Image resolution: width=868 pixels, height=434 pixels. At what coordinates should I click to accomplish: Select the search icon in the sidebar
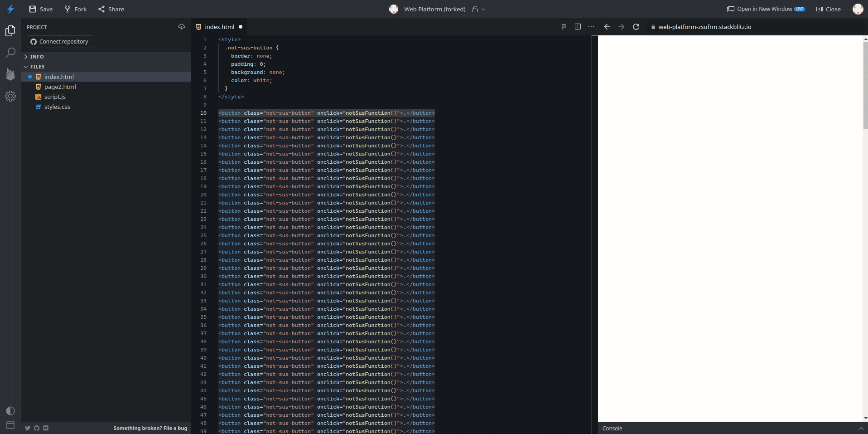click(x=10, y=53)
